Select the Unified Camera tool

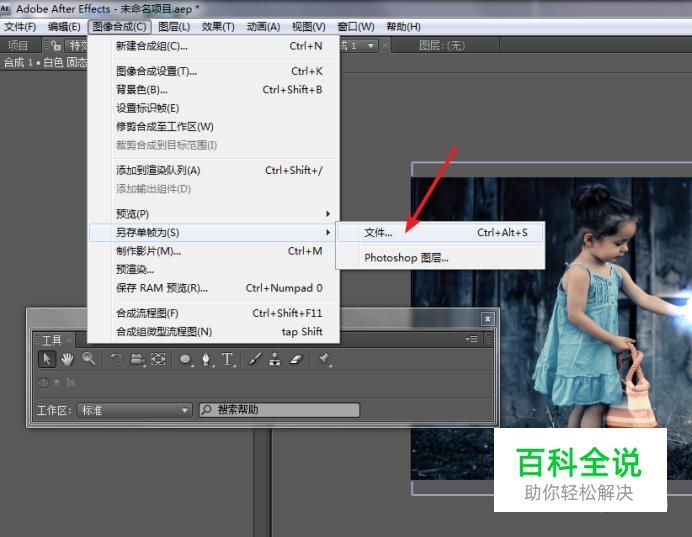tap(138, 360)
